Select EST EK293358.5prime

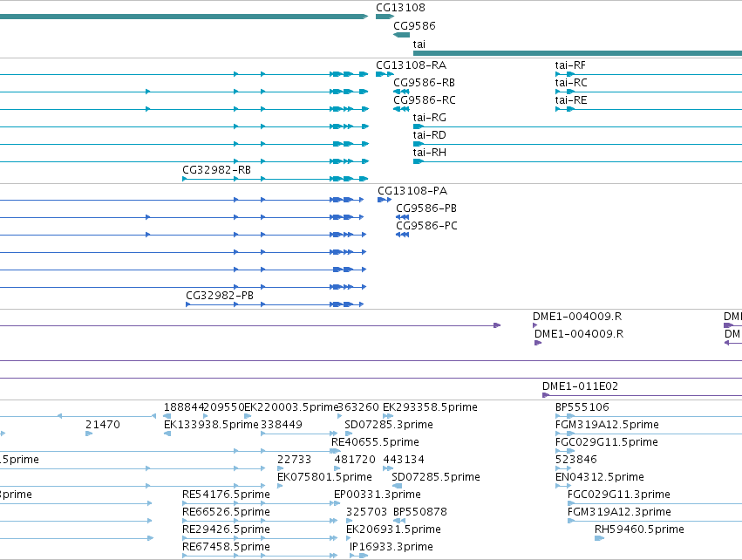(430, 407)
